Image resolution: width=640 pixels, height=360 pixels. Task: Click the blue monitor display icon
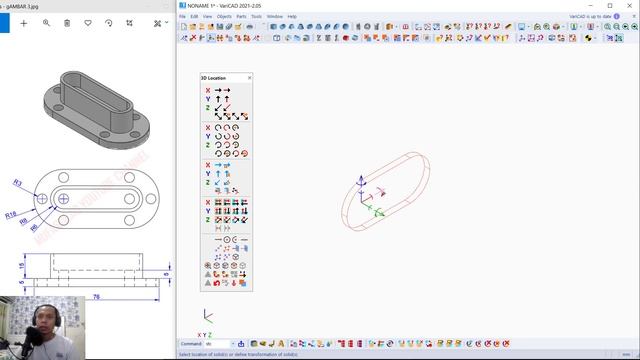click(x=521, y=27)
